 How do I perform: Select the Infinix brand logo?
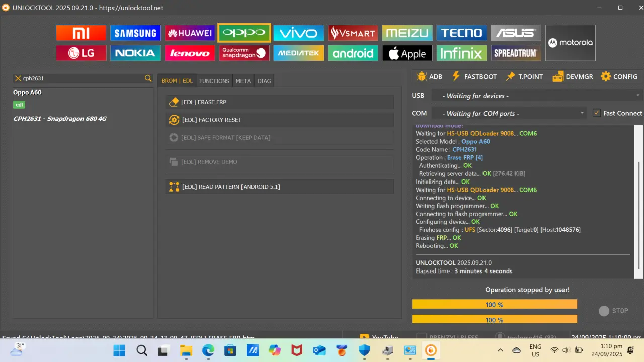pos(461,53)
